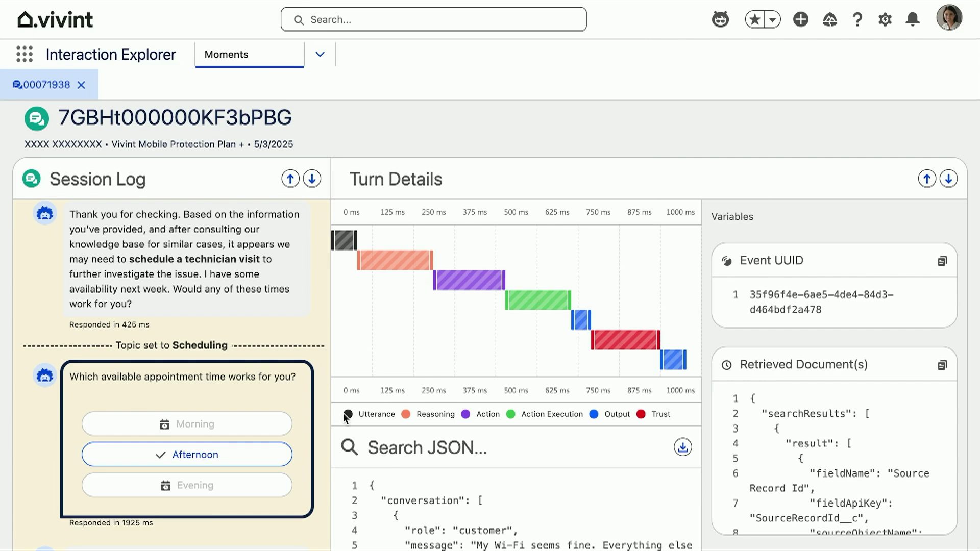Select the Afternoon appointment option

click(187, 455)
